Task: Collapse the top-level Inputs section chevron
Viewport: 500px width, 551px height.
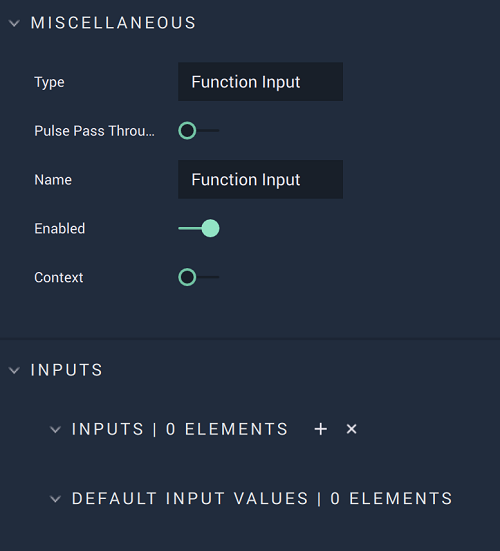Action: point(14,370)
